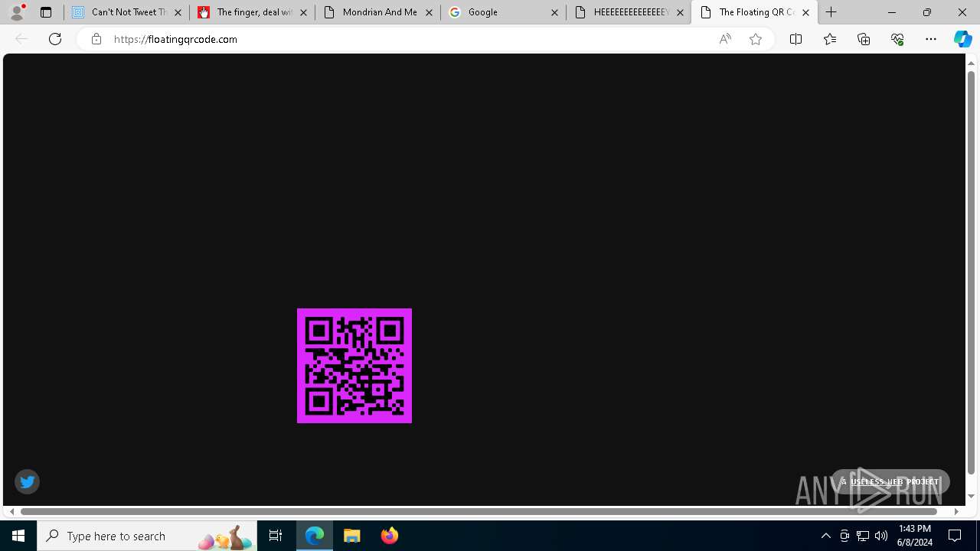Viewport: 980px width, 551px height.
Task: Open Settings and more ellipsis menu
Action: (x=931, y=39)
